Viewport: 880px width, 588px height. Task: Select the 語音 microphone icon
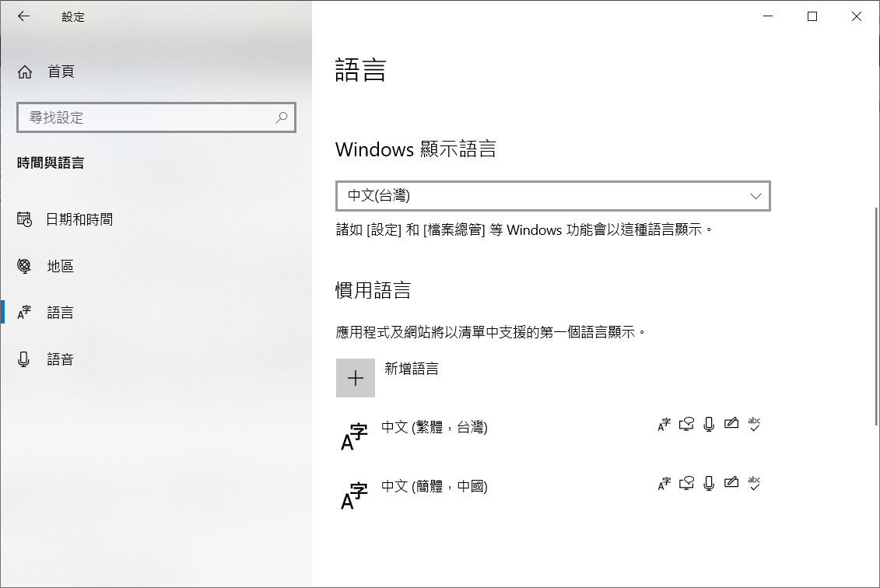(x=23, y=359)
